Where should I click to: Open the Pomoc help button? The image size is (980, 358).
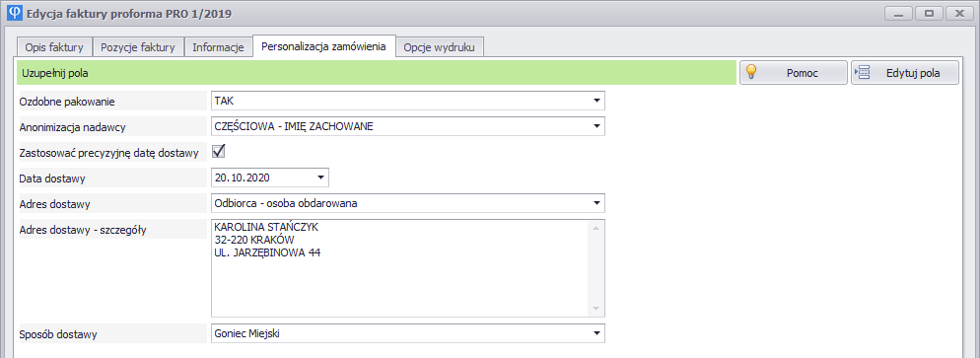pyautogui.click(x=794, y=72)
